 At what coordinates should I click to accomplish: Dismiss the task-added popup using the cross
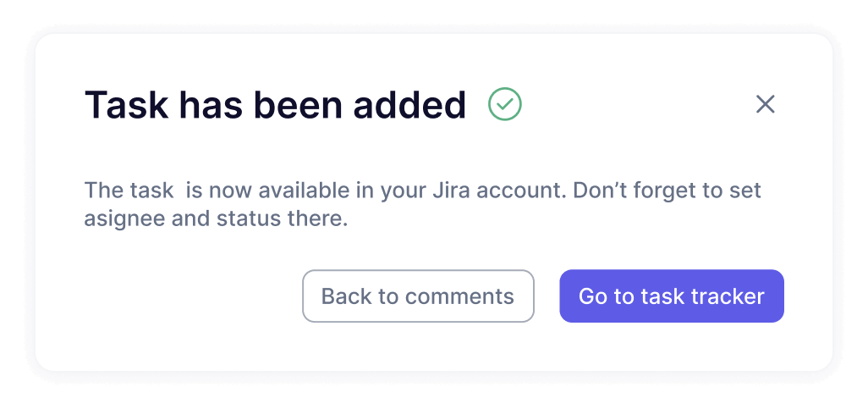click(765, 104)
